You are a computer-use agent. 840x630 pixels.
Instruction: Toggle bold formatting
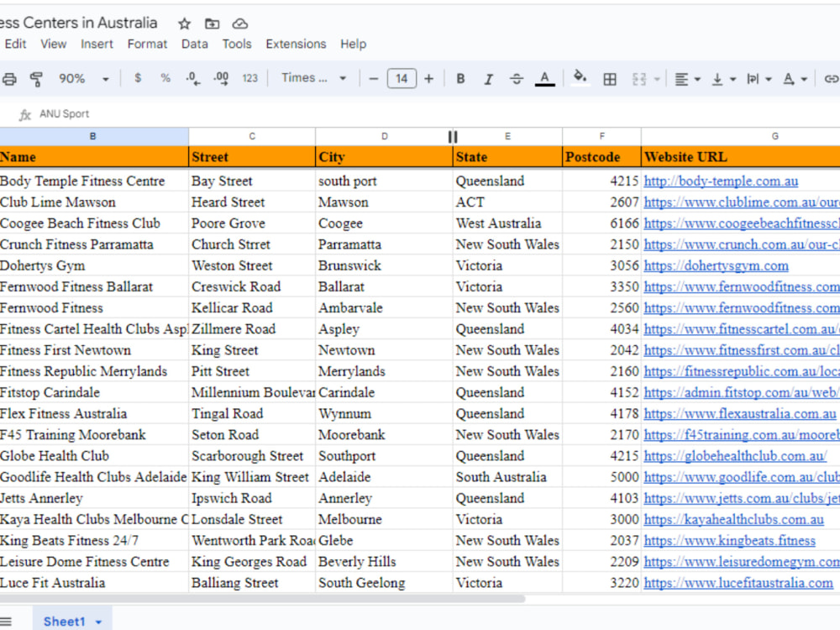(x=460, y=79)
